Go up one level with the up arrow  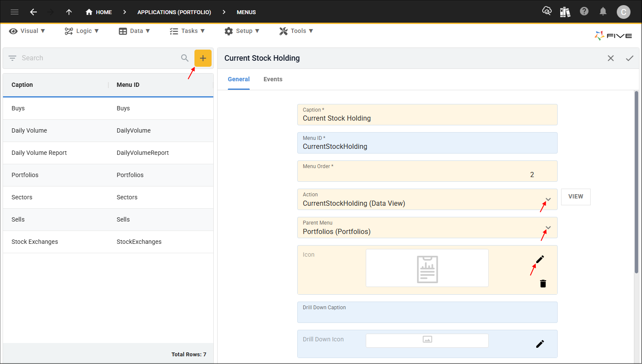pos(69,12)
